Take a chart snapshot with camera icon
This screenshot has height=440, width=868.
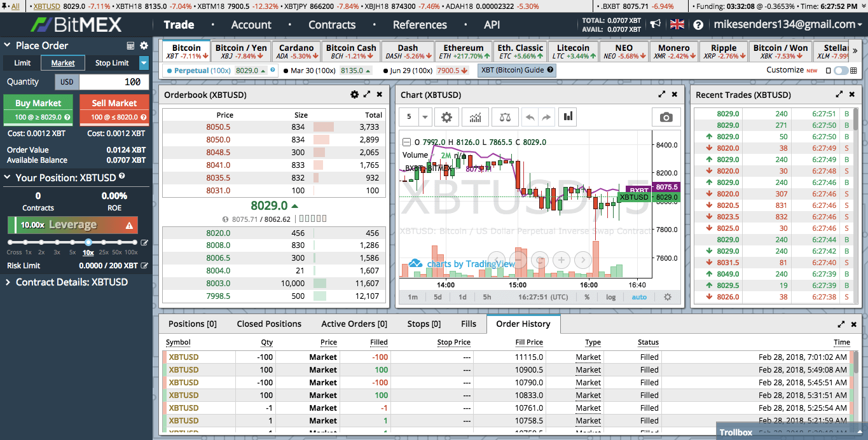click(x=666, y=117)
